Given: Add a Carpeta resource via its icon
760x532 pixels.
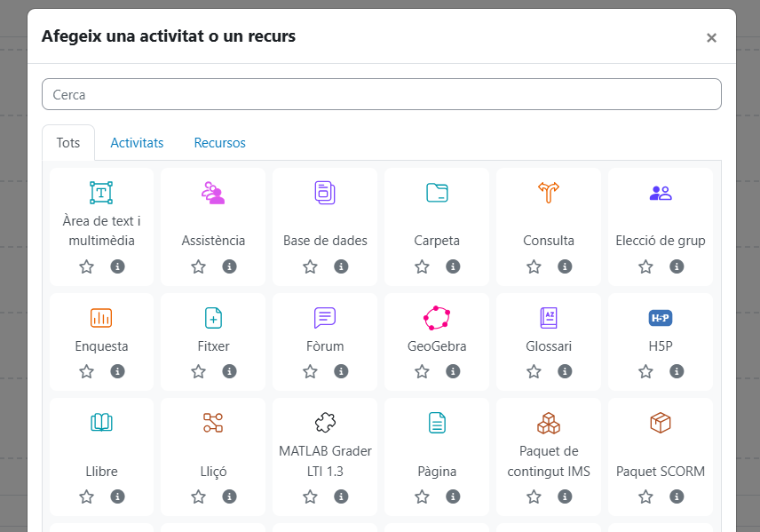Looking at the screenshot, I should click(x=437, y=193).
